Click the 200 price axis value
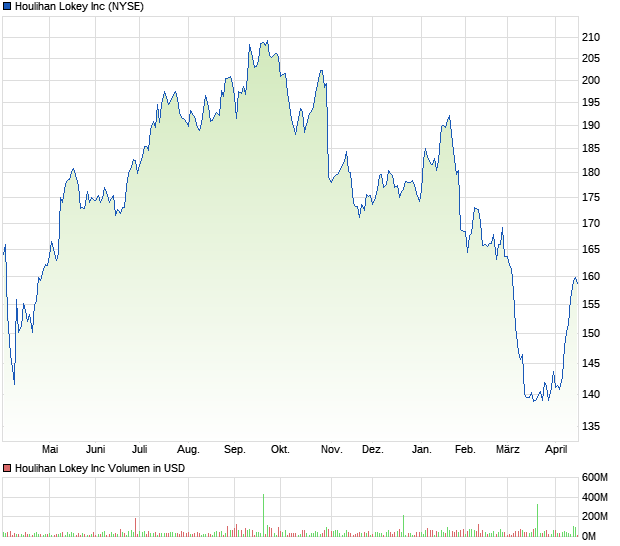 [591, 80]
